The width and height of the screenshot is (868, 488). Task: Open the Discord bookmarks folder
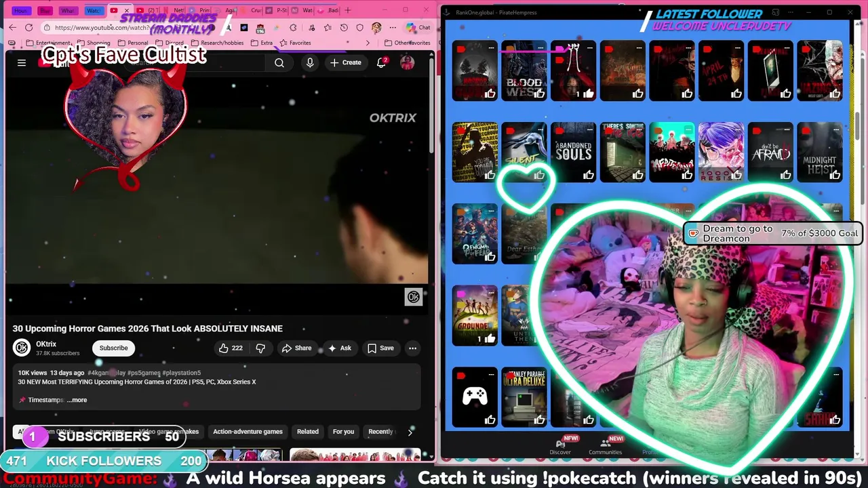tap(170, 43)
